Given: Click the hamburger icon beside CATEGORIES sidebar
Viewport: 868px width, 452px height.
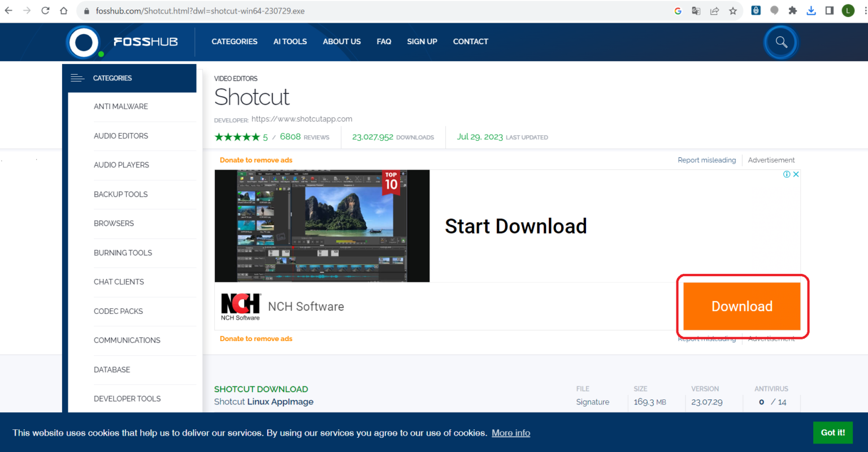Looking at the screenshot, I should [77, 78].
